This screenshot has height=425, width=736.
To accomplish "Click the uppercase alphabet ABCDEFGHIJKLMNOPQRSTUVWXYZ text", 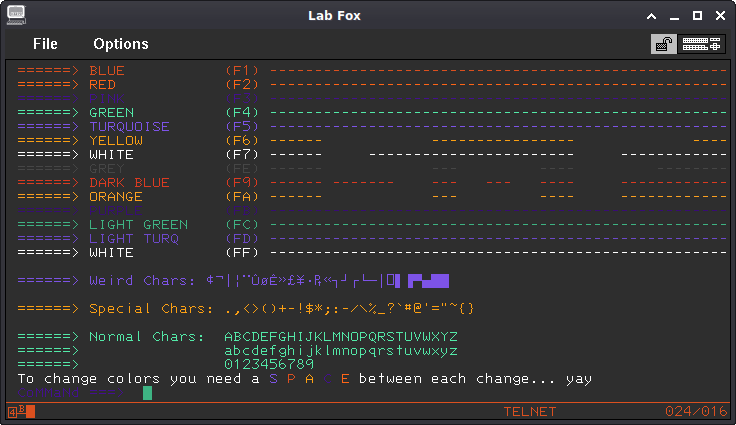I will pyautogui.click(x=341, y=337).
